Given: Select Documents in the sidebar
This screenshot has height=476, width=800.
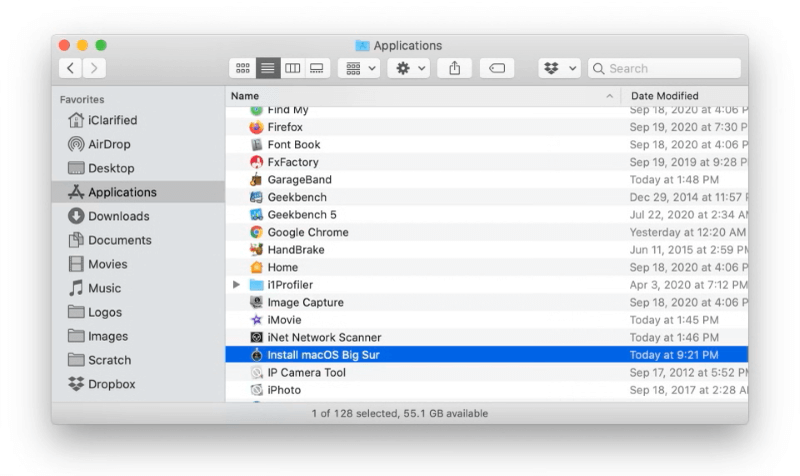Looking at the screenshot, I should (119, 240).
